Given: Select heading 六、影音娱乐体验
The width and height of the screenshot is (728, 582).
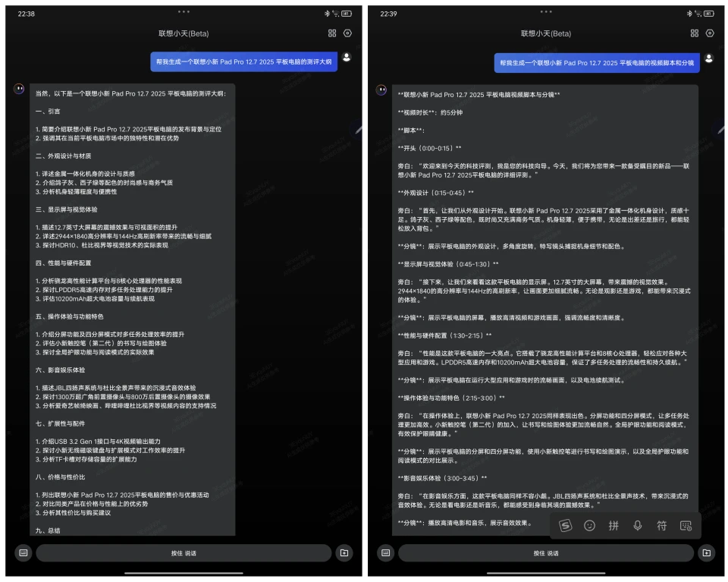Looking at the screenshot, I should (61, 370).
